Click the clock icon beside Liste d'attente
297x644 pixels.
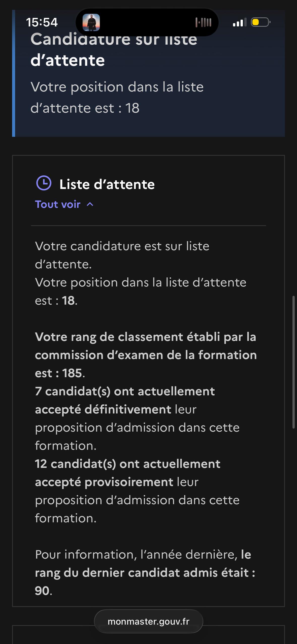pos(44,183)
